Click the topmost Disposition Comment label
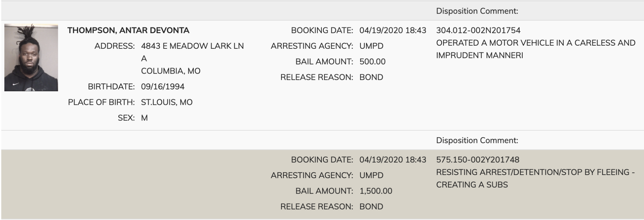Viewport: 644px width, 220px height. coord(477,11)
